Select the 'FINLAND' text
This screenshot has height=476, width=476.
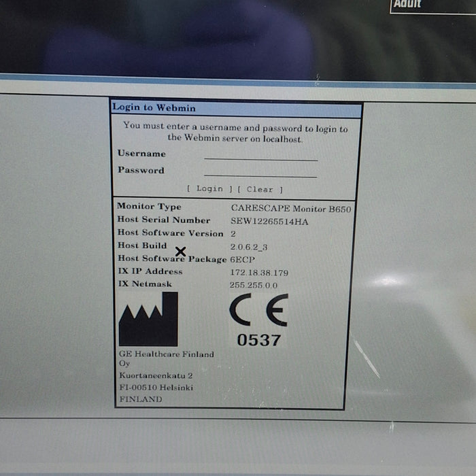[x=141, y=399]
